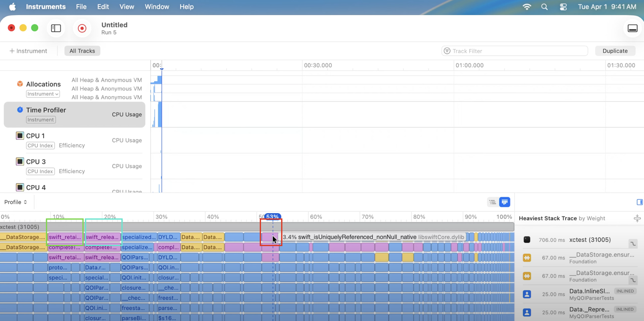Open Control Center from the menu bar
The width and height of the screenshot is (644, 321).
pyautogui.click(x=563, y=7)
